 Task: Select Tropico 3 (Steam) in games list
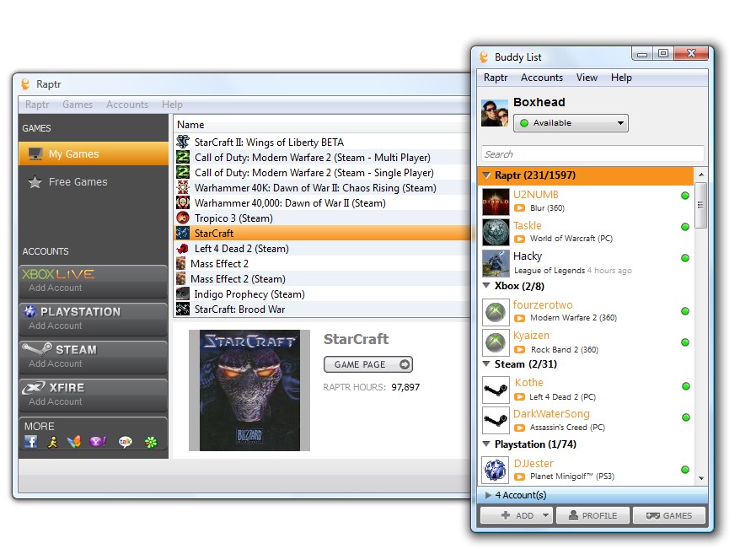coord(233,218)
